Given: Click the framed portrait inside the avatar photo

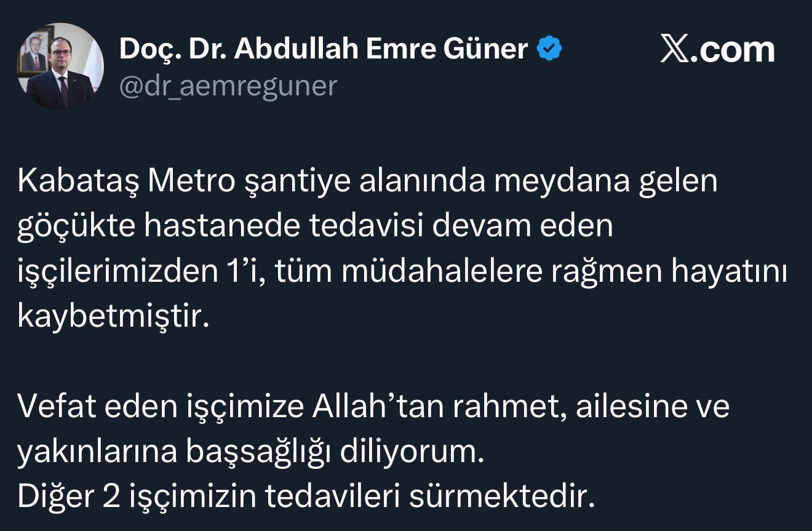Looking at the screenshot, I should click(34, 54).
